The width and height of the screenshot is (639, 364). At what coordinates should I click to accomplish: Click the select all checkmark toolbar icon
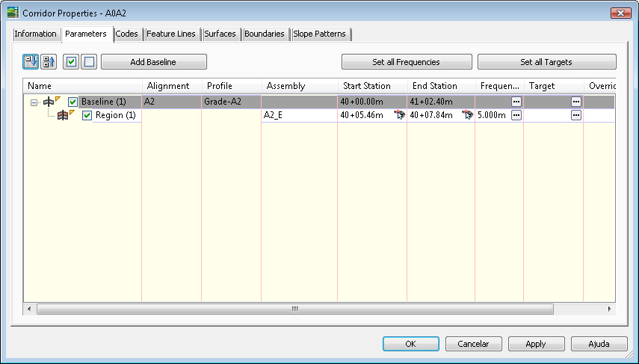(x=71, y=62)
